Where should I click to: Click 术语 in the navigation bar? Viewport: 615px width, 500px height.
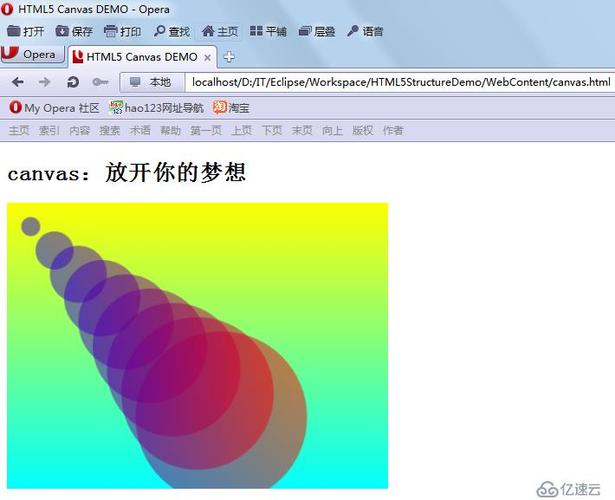[140, 130]
